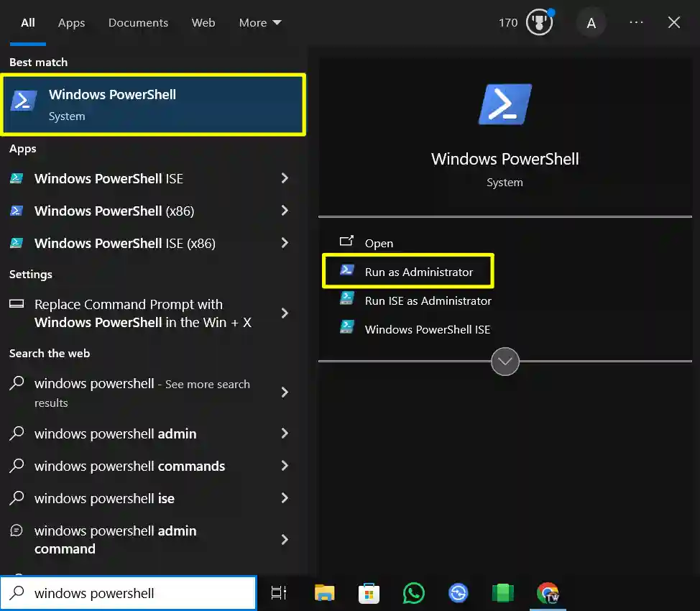Screen dimensions: 700x611
Task: Expand the chevron below Windows PowerShell ISE
Action: tap(505, 362)
